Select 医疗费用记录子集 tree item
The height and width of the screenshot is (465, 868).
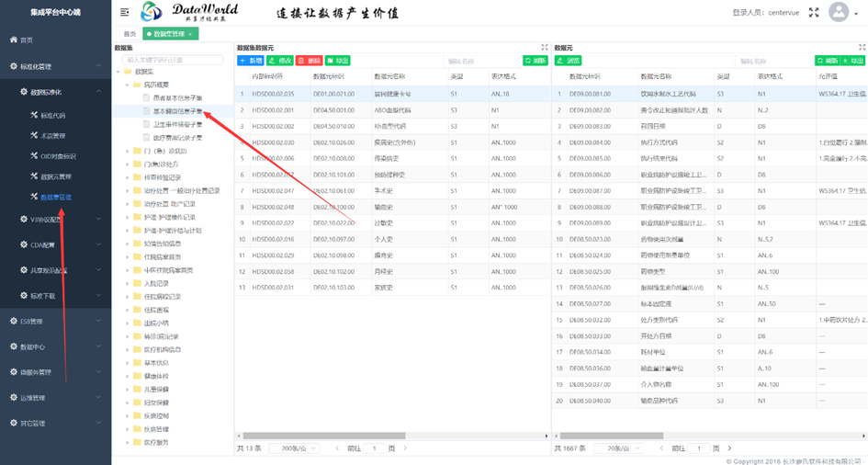177,137
